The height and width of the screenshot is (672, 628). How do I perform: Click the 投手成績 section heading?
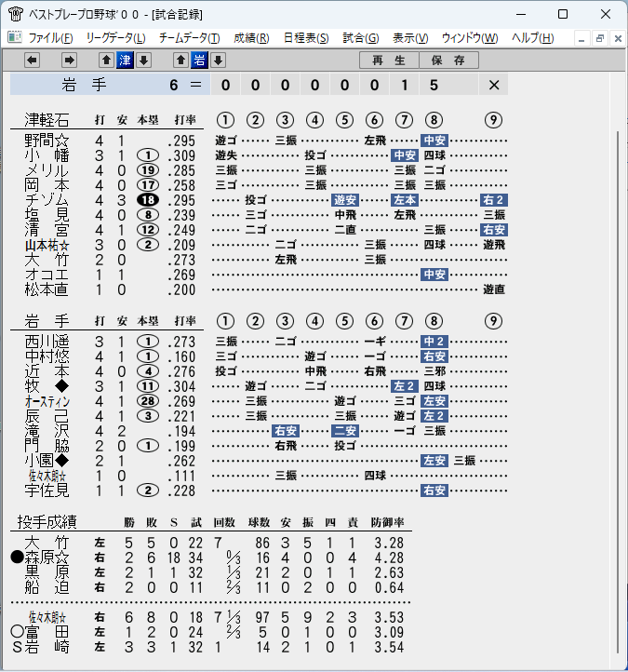(47, 522)
